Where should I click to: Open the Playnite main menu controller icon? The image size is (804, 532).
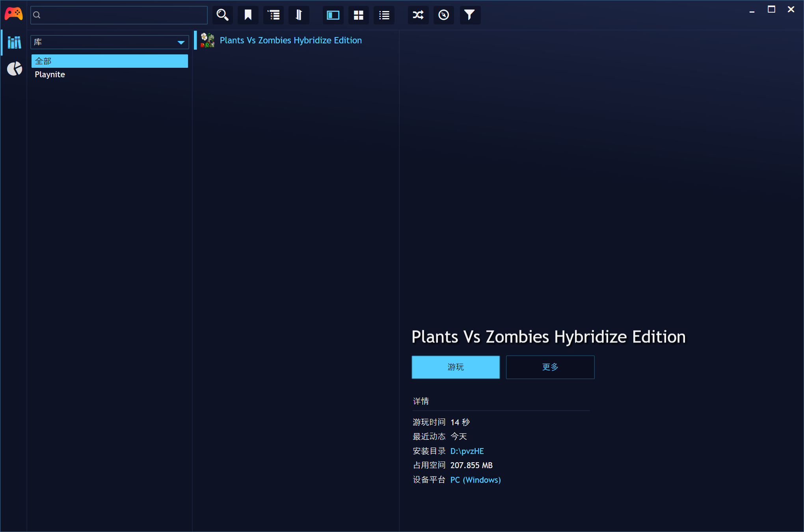point(13,14)
